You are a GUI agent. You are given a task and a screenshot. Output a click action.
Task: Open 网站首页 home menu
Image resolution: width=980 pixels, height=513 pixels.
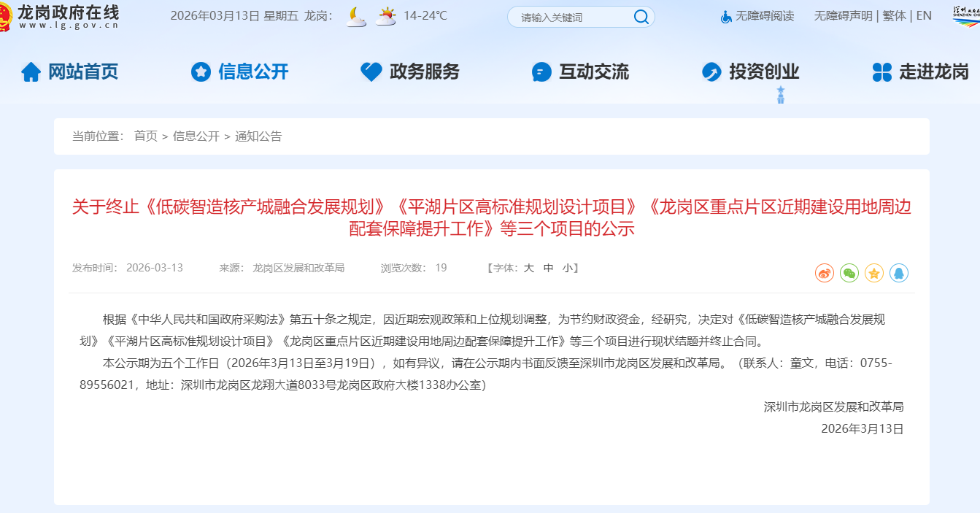[70, 72]
